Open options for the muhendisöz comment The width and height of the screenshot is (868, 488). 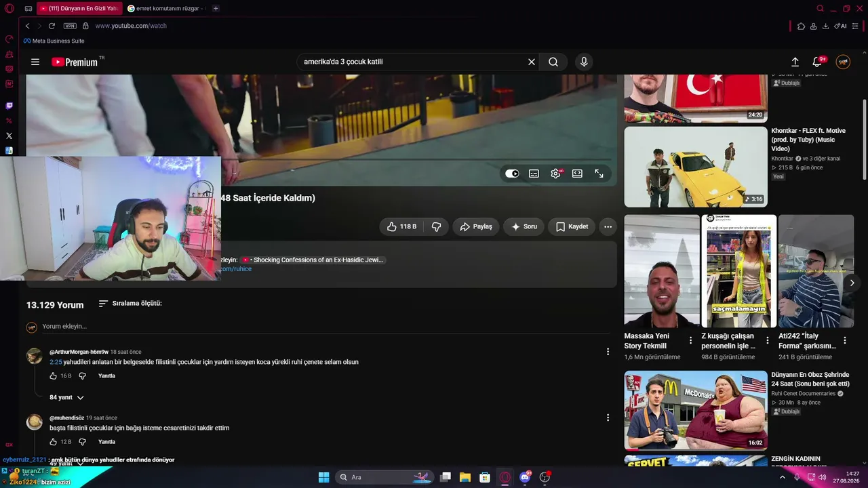pos(608,418)
